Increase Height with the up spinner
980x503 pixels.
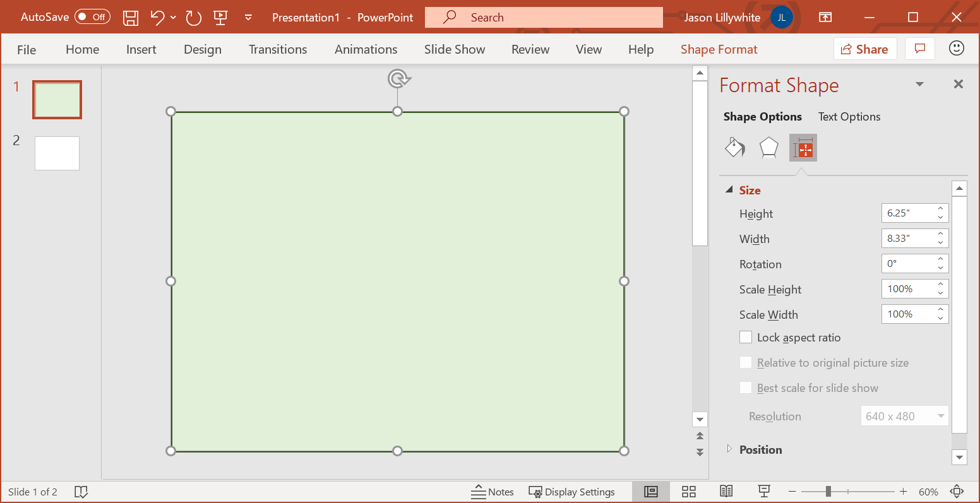(x=940, y=209)
